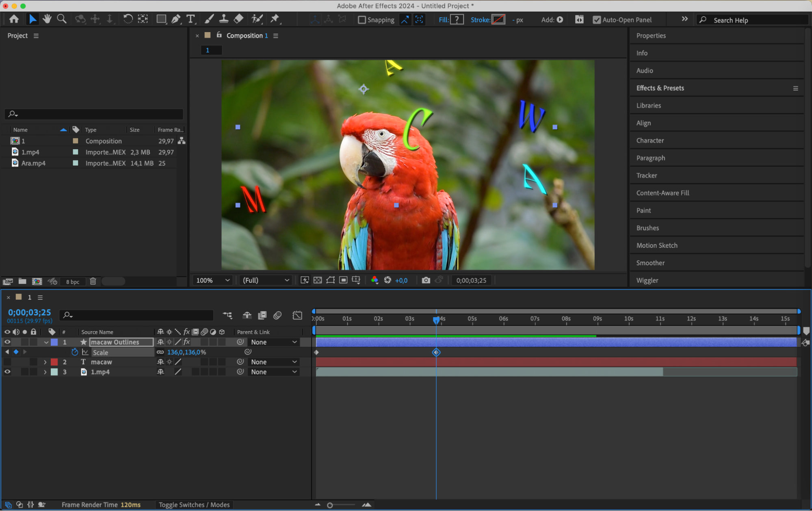Select the Hand tool

click(47, 19)
